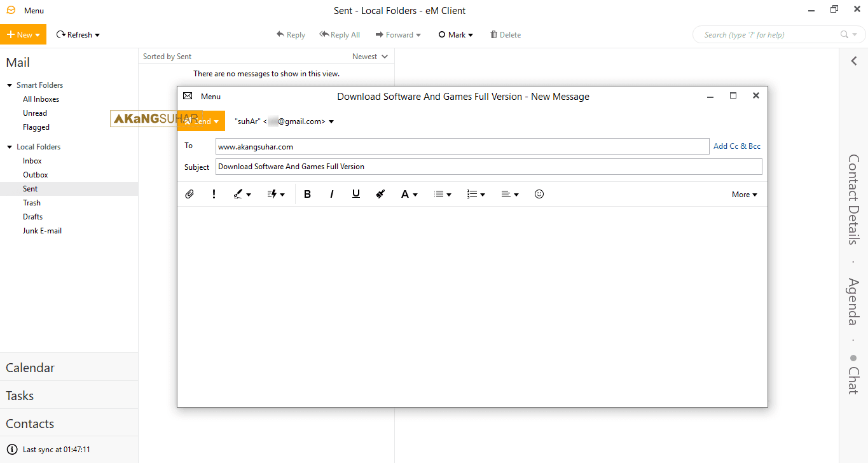868x463 pixels.
Task: Open the dropdown arrow on the Send button
Action: pyautogui.click(x=217, y=121)
